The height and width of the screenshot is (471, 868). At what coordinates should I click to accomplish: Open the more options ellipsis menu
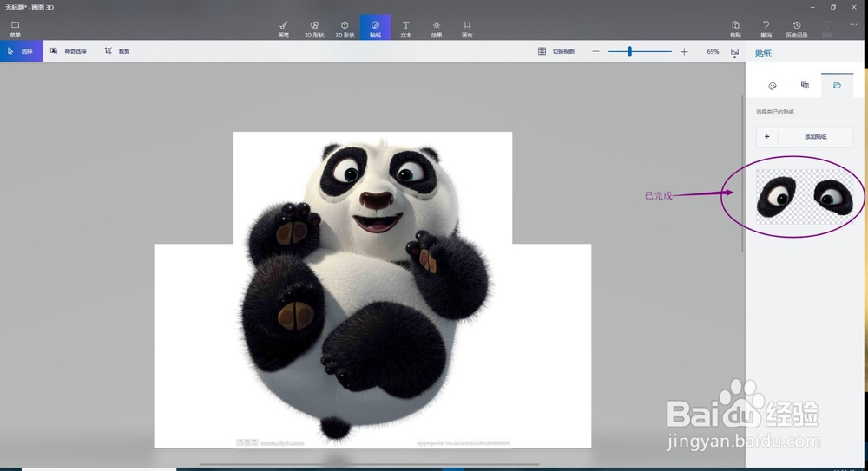click(853, 25)
